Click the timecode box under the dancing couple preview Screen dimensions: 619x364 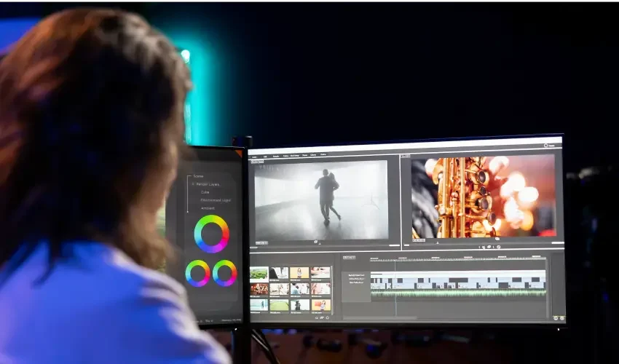point(261,243)
